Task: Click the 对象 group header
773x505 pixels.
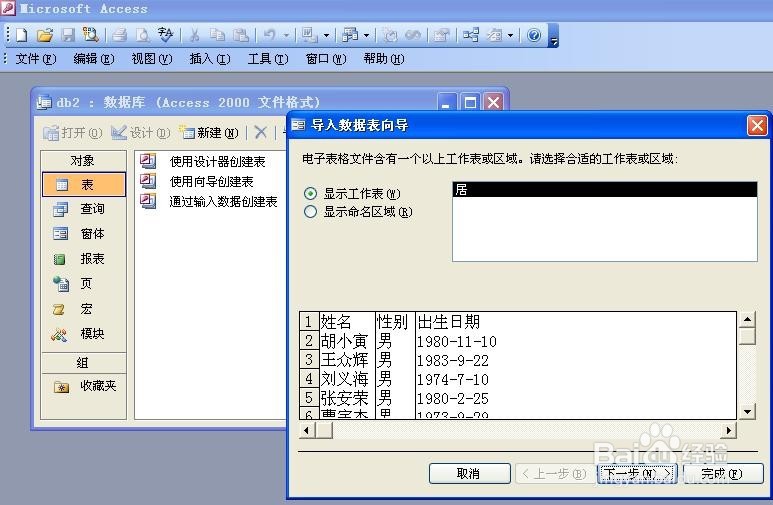Action: [84, 161]
